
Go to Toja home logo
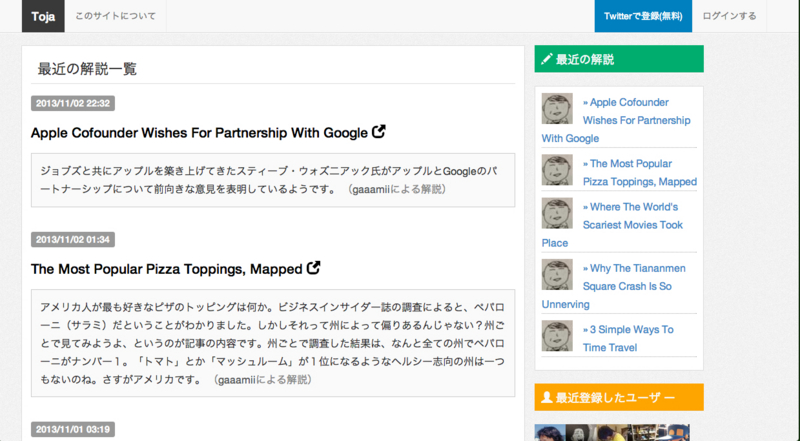tap(43, 16)
